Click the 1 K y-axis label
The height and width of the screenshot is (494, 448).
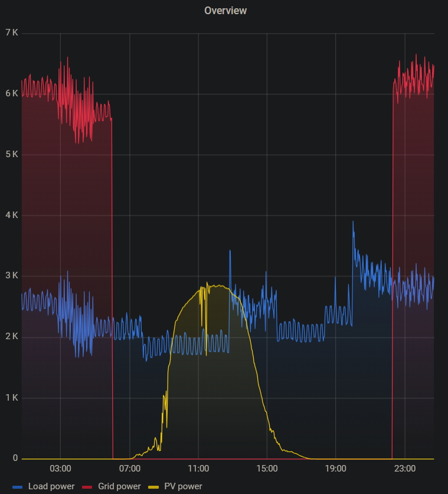pos(11,398)
